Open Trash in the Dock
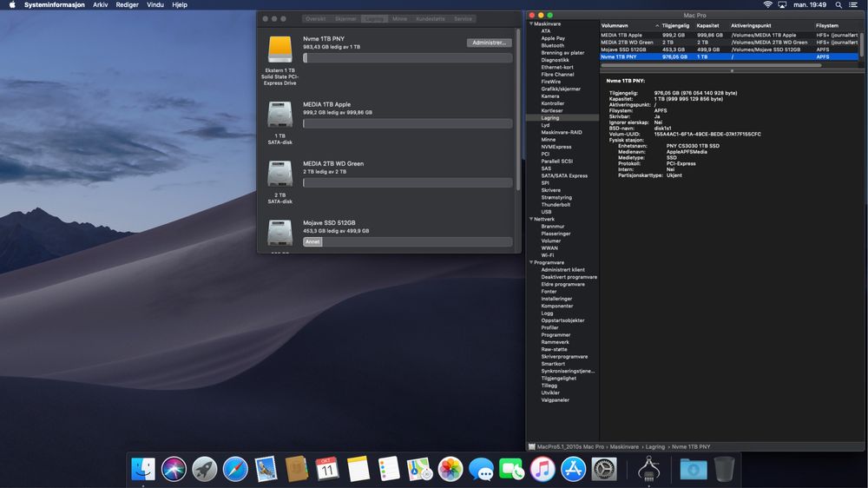868x488 pixels. 724,469
